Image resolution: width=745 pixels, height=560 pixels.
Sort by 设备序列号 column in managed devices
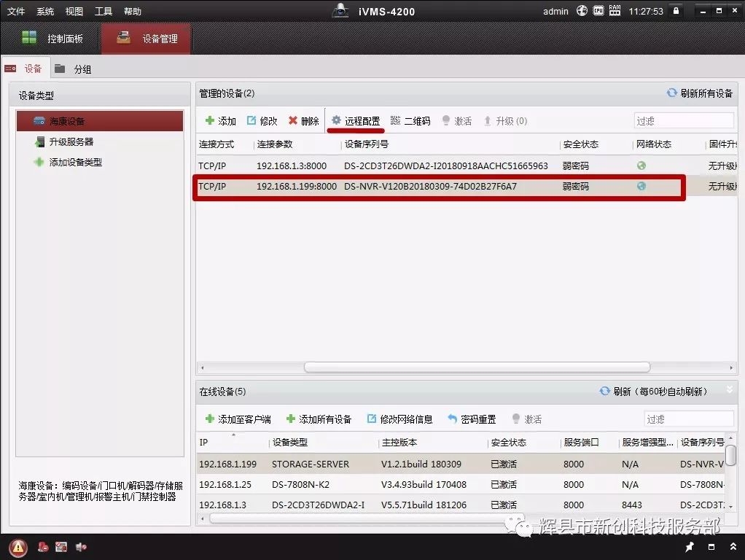(367, 144)
